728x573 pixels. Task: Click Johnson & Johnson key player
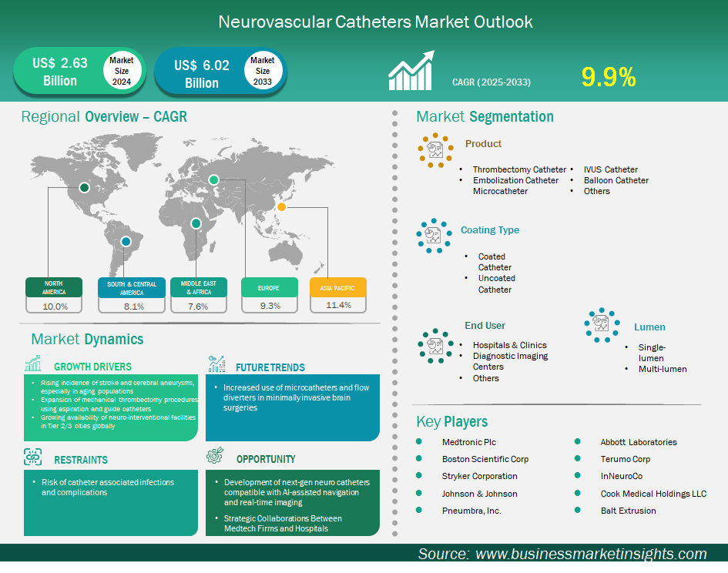[480, 494]
